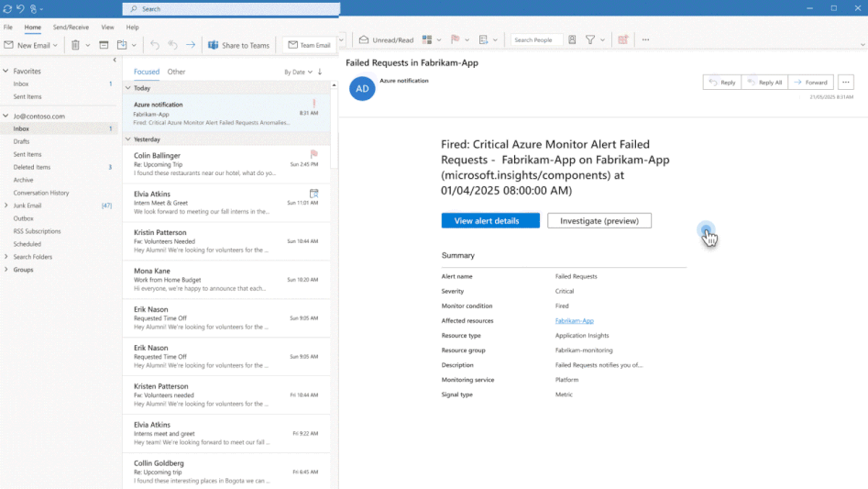The height and width of the screenshot is (489, 868).
Task: Click the Search People input field
Action: pos(535,40)
